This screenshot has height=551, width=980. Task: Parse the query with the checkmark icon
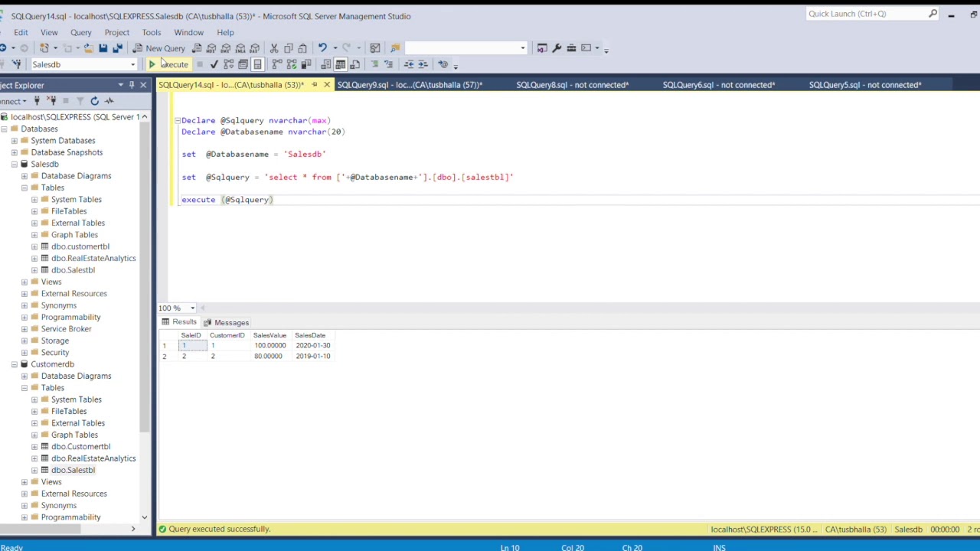click(x=214, y=64)
